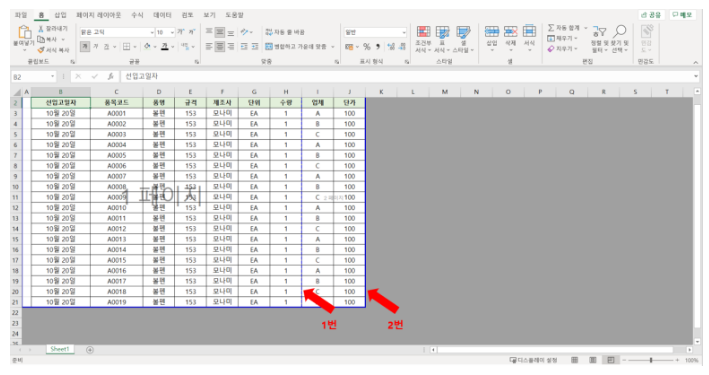
Task: Switch to Normal view in status bar
Action: tap(575, 360)
